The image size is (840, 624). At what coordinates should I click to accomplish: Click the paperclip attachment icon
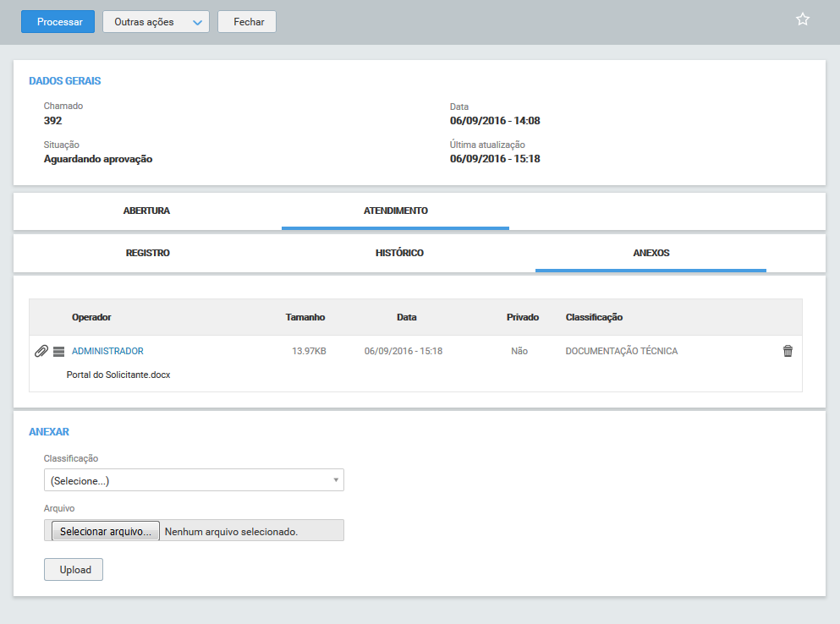(x=41, y=351)
